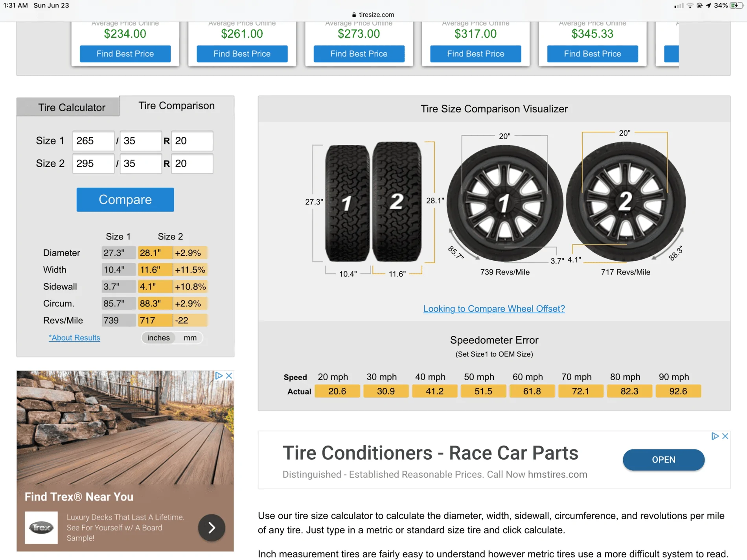
Task: Tap the Wi-Fi icon in the status bar
Action: pos(690,6)
